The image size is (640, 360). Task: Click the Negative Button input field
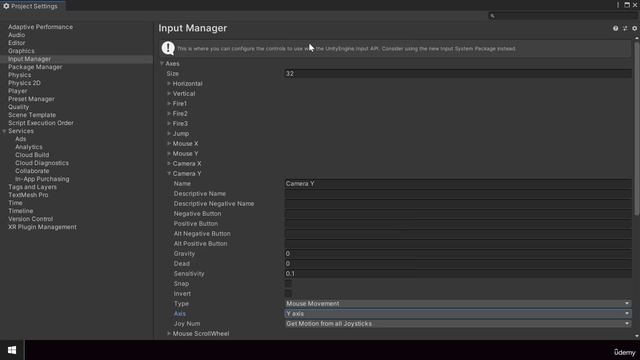[x=458, y=213]
